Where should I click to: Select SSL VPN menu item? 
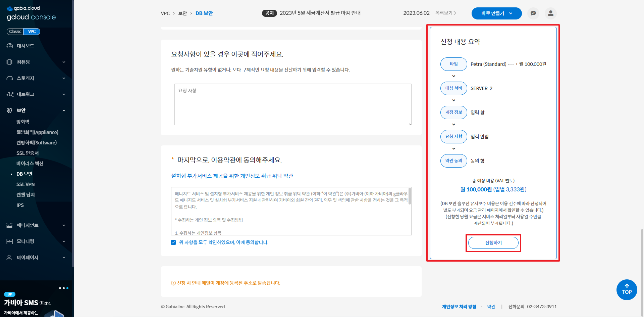coord(25,184)
